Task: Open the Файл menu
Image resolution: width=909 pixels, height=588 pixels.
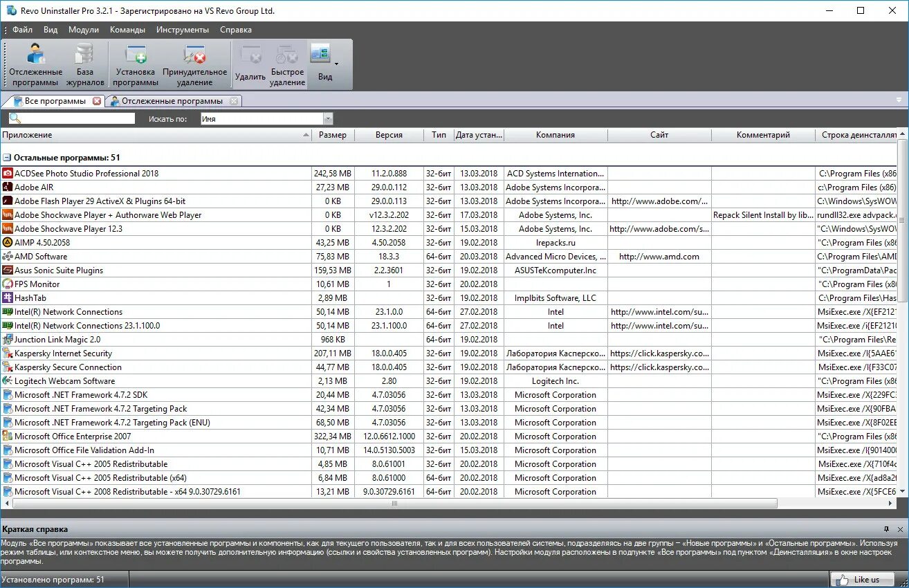Action: click(22, 30)
